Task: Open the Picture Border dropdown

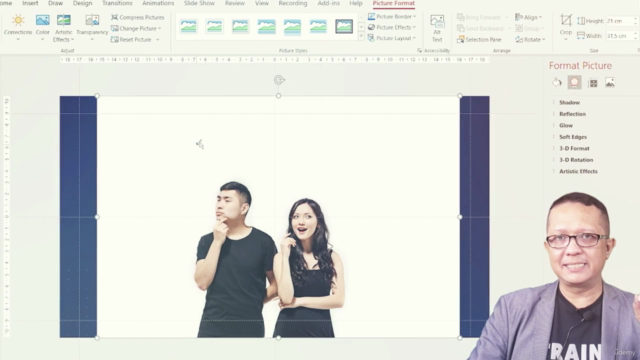Action: point(392,16)
